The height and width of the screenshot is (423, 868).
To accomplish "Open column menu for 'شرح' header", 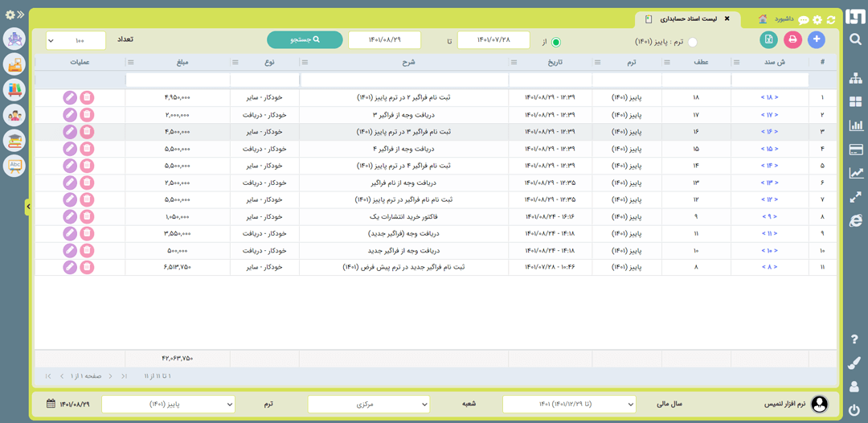I will pyautogui.click(x=305, y=62).
